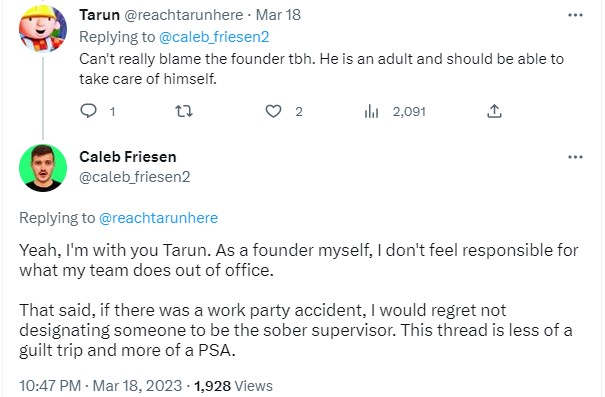Click the Mar 18 timestamp on Tarun's tweet
This screenshot has width=605, height=397.
point(278,15)
